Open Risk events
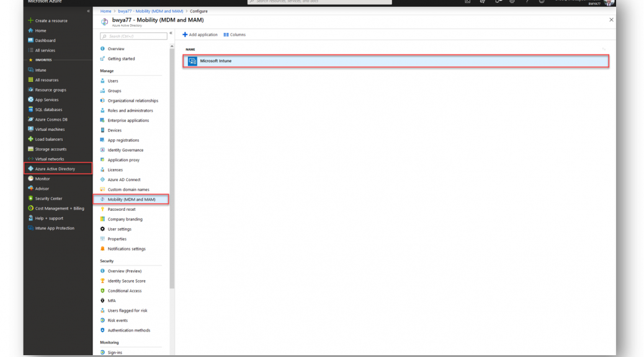The width and height of the screenshot is (644, 357). click(x=117, y=320)
